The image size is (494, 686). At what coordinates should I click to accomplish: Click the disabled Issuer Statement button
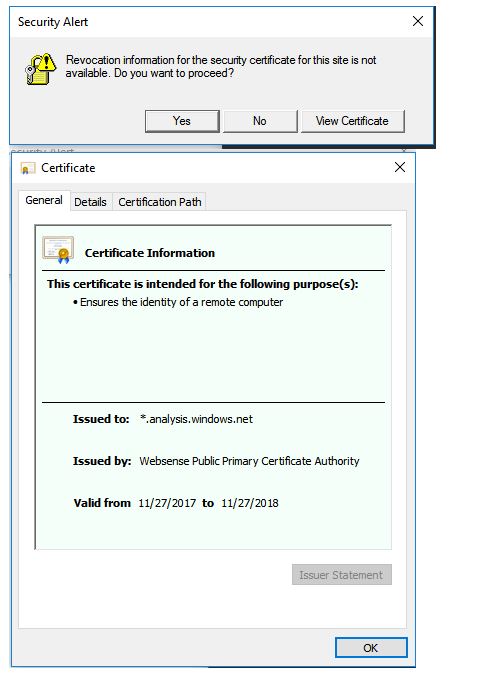(x=342, y=575)
